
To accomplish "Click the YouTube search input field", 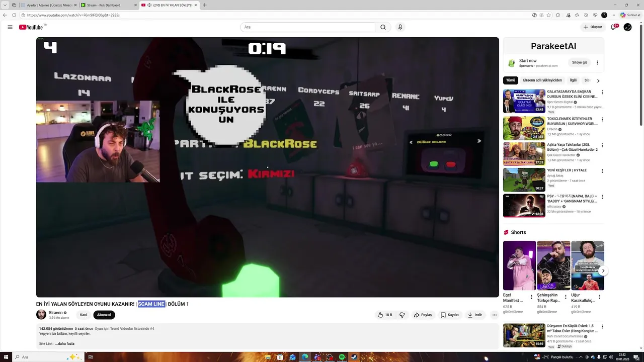I will point(307,27).
